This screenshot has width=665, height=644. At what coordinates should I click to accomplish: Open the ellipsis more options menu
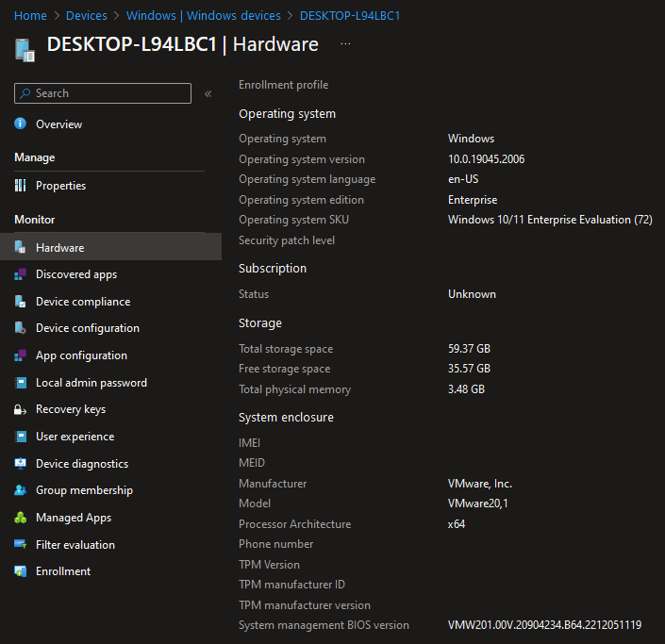pyautogui.click(x=345, y=44)
